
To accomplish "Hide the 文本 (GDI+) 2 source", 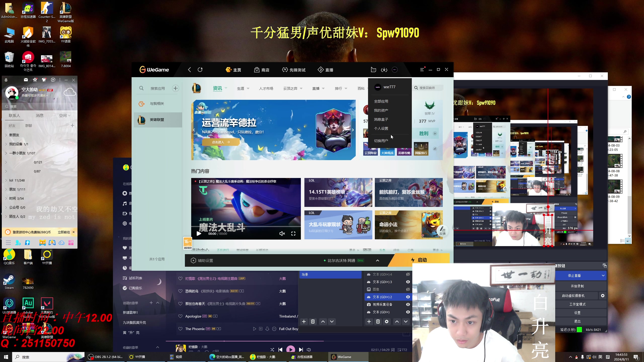I will [408, 297].
